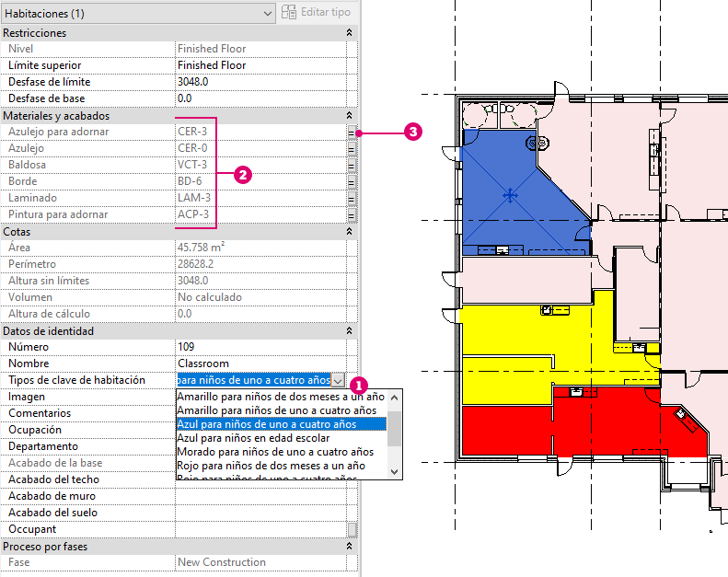
Task: Click the small button in the Azulejo CER-0 row
Action: [352, 148]
